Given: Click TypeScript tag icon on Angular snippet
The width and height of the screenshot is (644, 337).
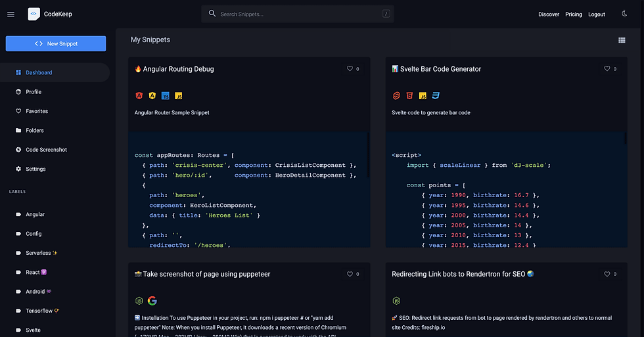Looking at the screenshot, I should (x=166, y=96).
